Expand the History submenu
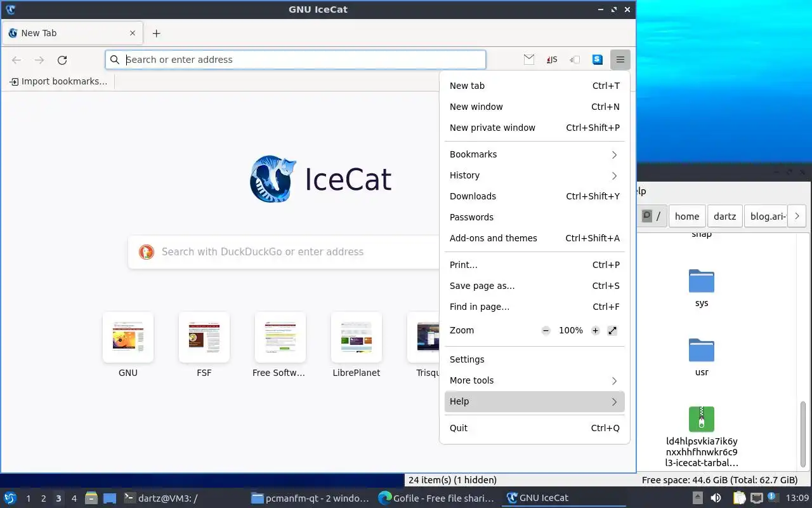 click(x=534, y=175)
